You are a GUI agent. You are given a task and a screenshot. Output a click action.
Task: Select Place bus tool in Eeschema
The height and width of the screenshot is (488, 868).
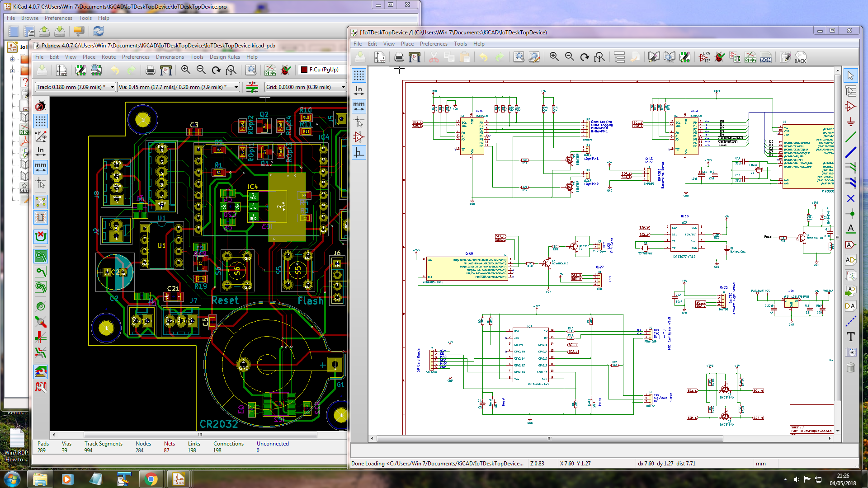coord(850,152)
